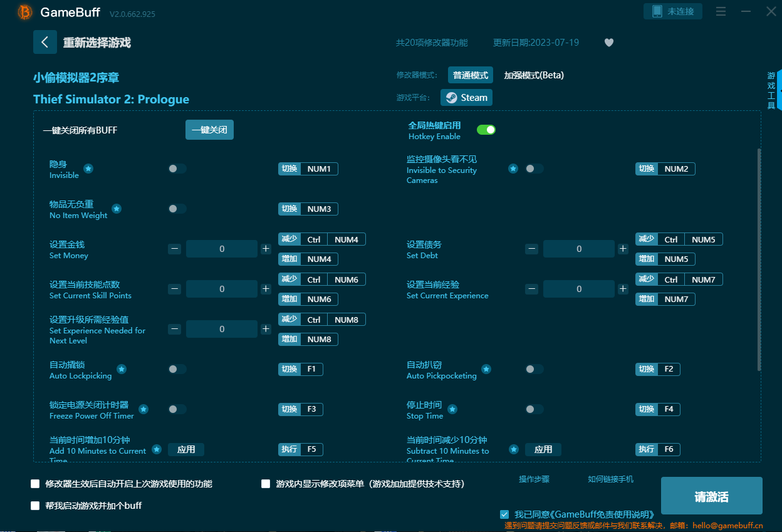Turn on Invisible to Security Cameras
The height and width of the screenshot is (532, 782).
pyautogui.click(x=534, y=169)
